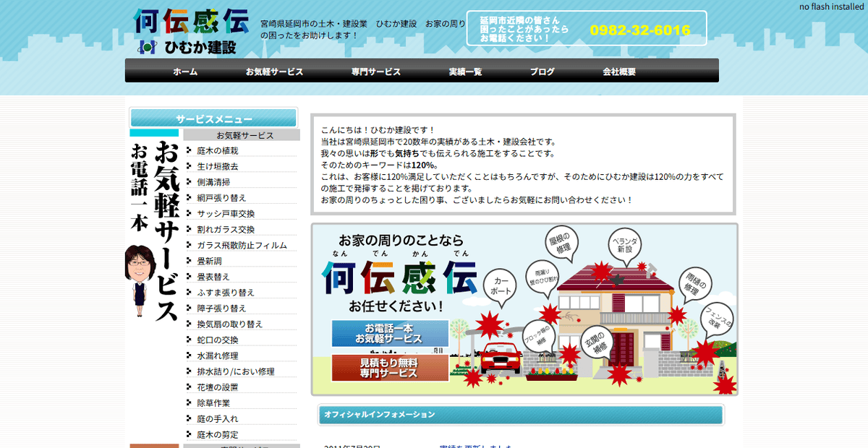
Task: Click the カーポート callout bubble
Action: [501, 283]
